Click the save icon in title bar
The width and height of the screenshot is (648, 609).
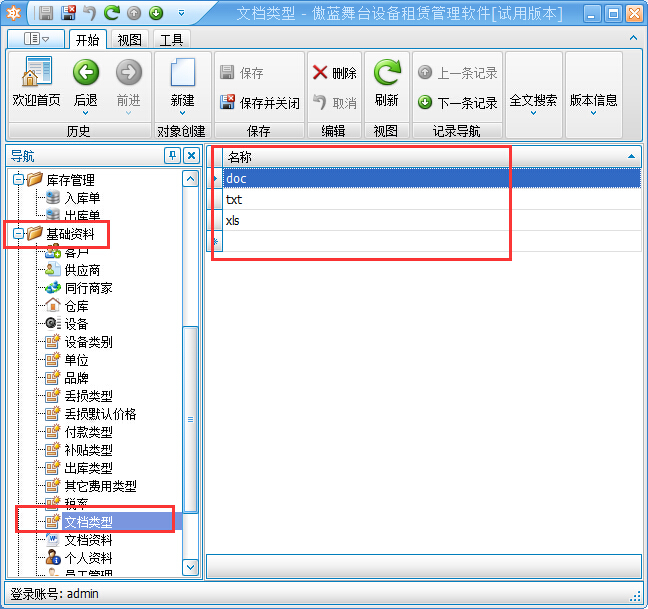point(46,13)
